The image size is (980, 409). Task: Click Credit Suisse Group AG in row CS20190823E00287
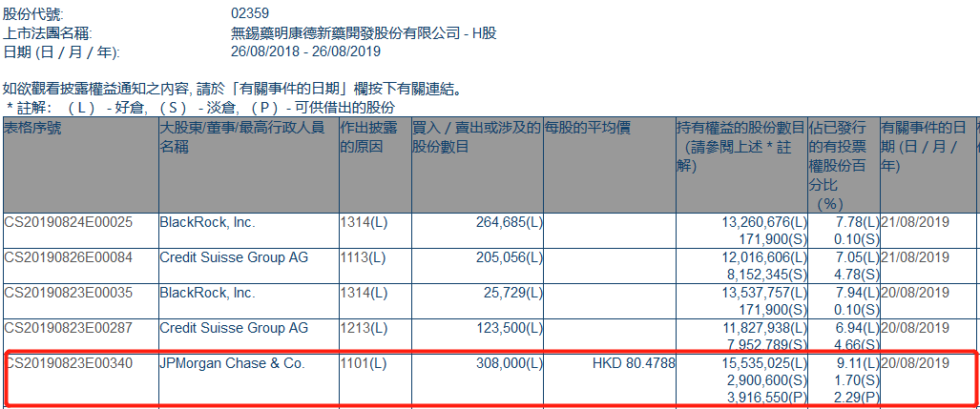coord(235,328)
